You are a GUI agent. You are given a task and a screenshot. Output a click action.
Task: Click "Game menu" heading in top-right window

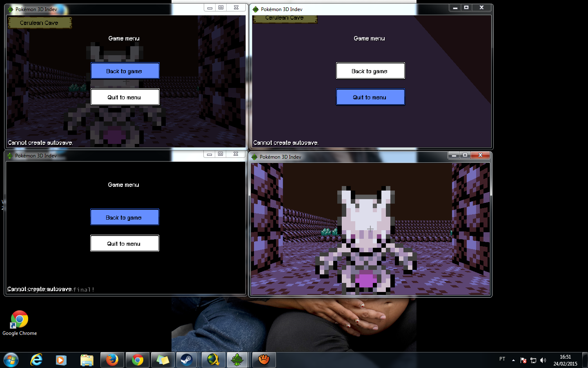(x=370, y=38)
